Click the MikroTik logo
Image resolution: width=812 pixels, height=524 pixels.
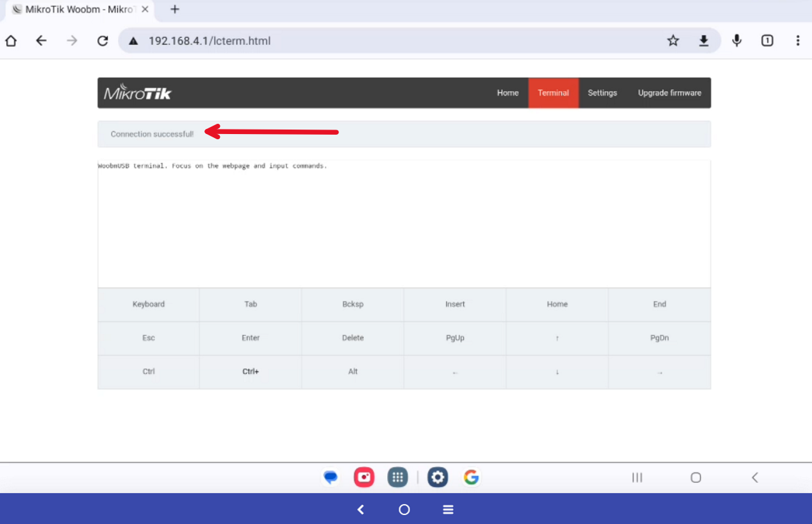coord(138,93)
